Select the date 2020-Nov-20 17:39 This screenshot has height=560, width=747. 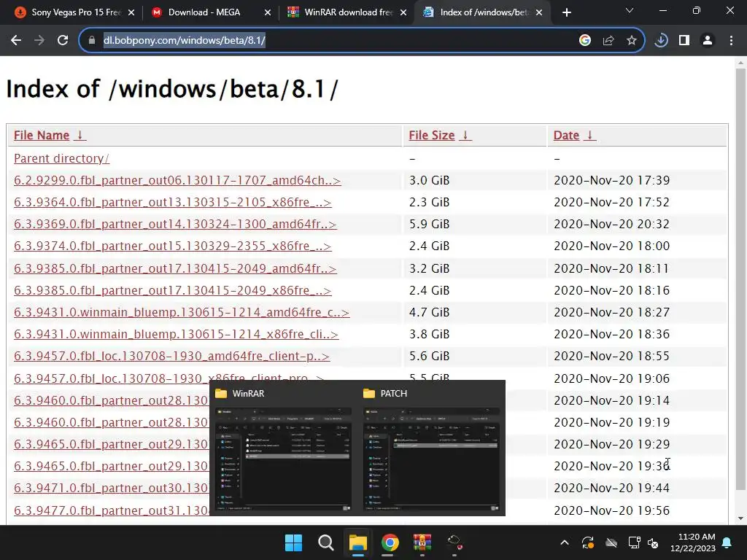[x=612, y=181]
